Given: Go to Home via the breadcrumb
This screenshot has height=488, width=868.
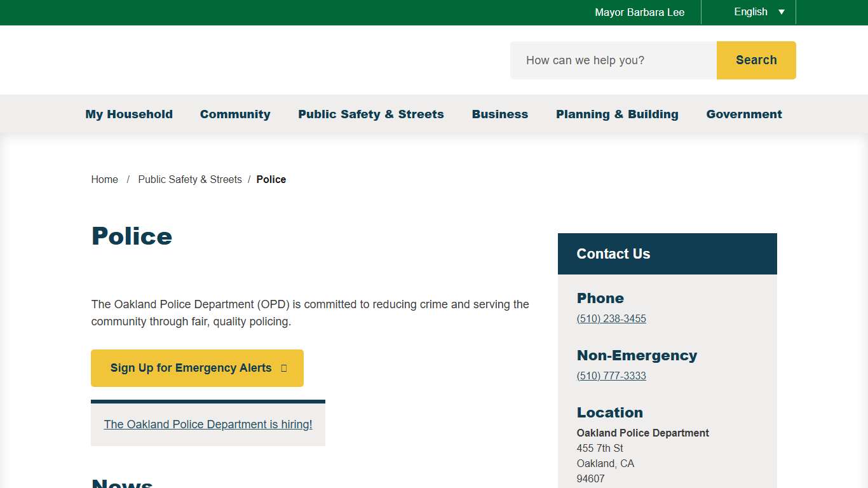Looking at the screenshot, I should click(105, 180).
